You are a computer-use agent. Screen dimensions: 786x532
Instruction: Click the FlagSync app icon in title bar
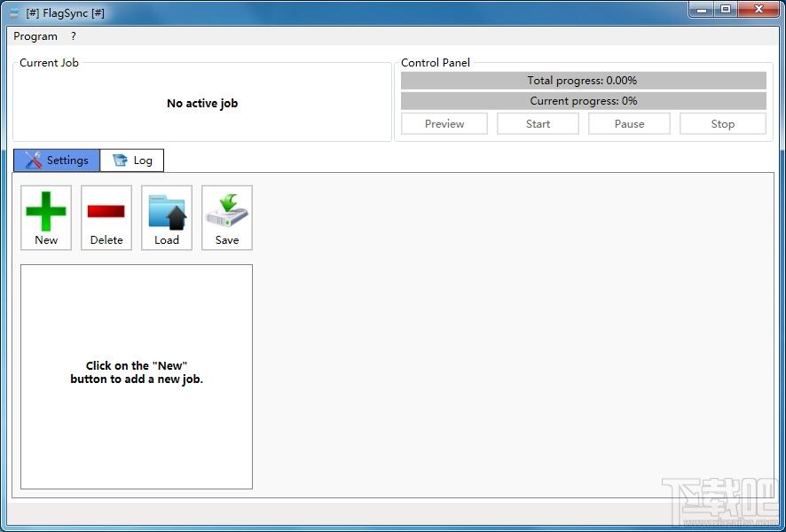pos(14,13)
